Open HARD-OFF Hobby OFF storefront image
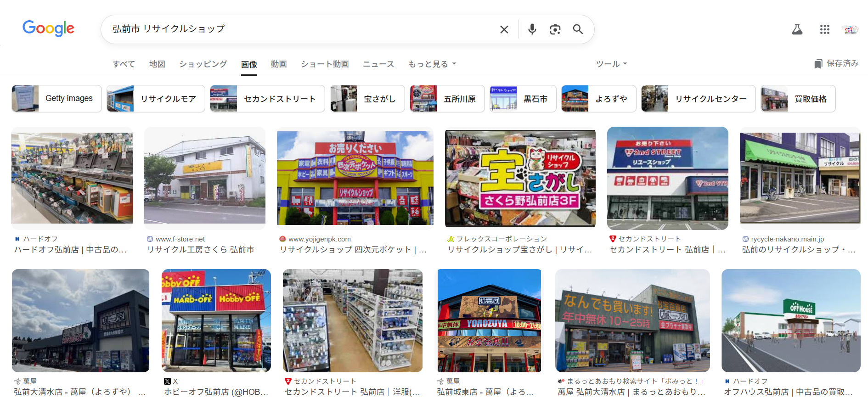Screen dimensions: 868x398 tap(216, 320)
